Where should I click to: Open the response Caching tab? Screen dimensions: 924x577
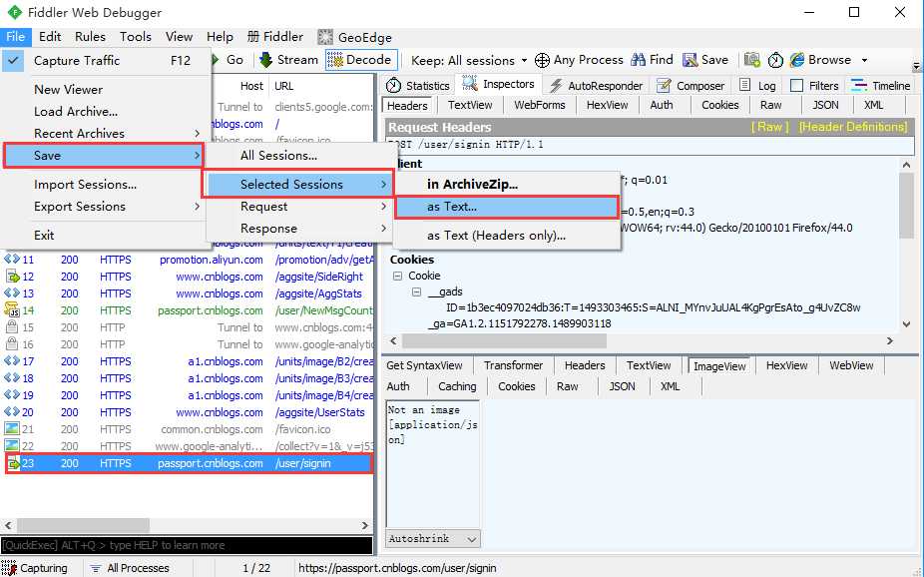tap(457, 386)
